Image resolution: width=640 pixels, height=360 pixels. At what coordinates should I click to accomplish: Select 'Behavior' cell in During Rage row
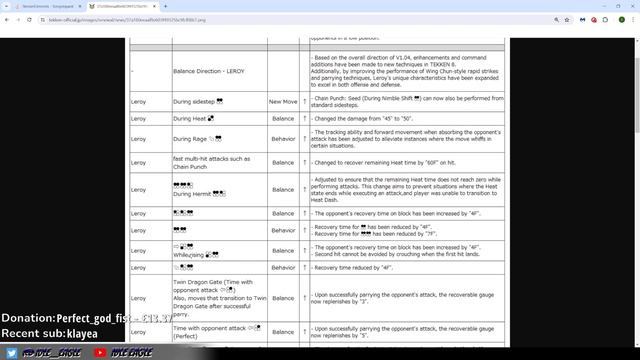point(283,139)
